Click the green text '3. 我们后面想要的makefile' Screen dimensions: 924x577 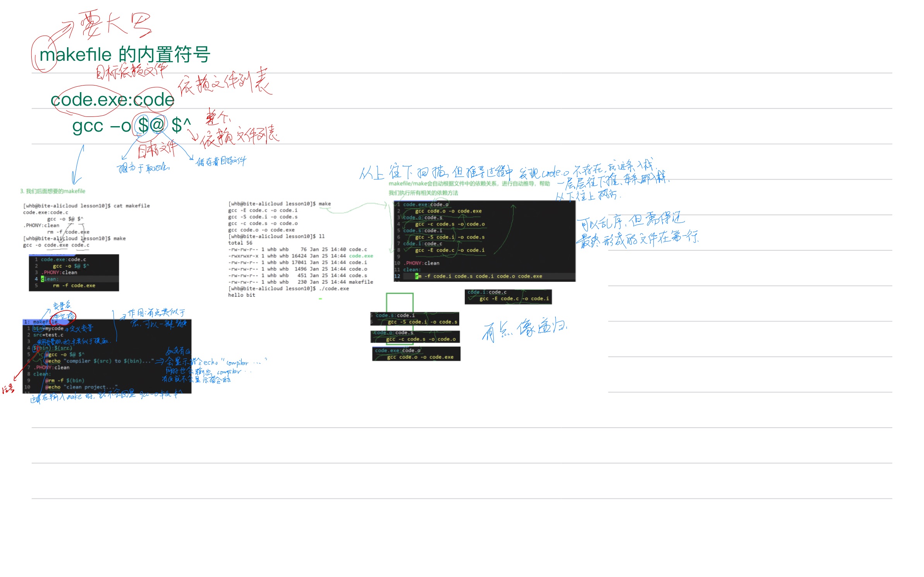tap(53, 191)
